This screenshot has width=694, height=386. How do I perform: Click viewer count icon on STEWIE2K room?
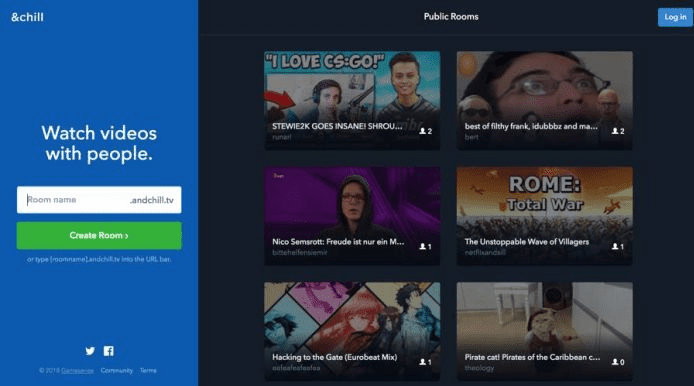point(423,131)
